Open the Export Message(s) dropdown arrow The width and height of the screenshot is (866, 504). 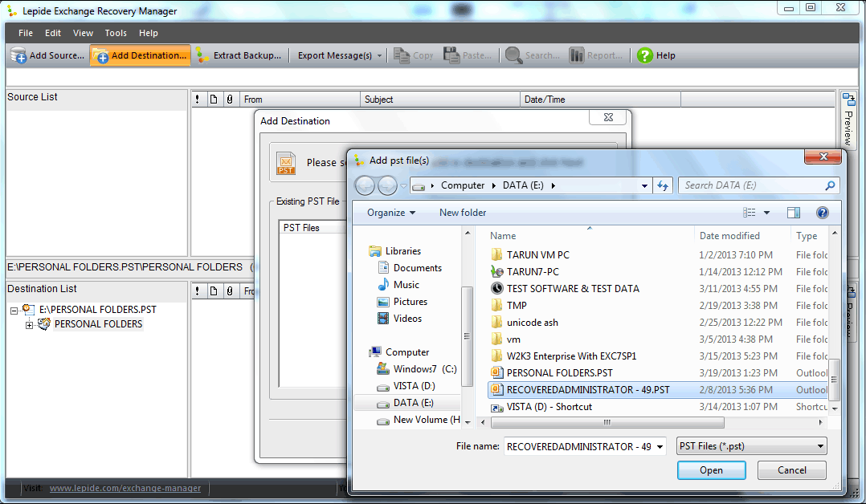[x=379, y=55]
